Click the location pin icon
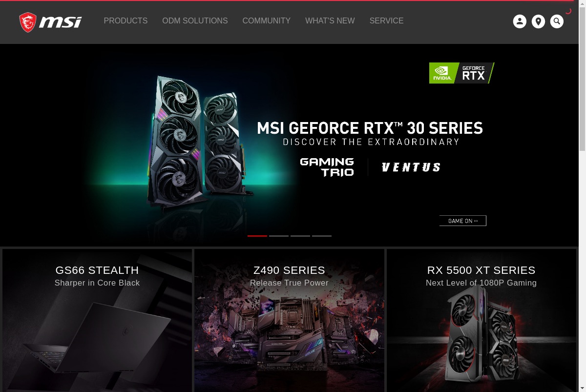The image size is (586, 392). click(x=538, y=21)
